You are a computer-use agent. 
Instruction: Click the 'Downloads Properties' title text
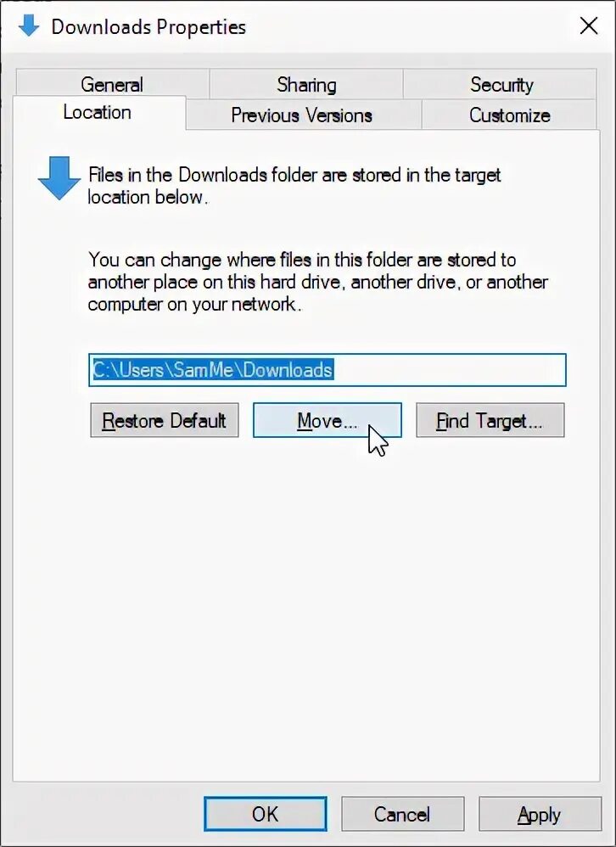[148, 26]
